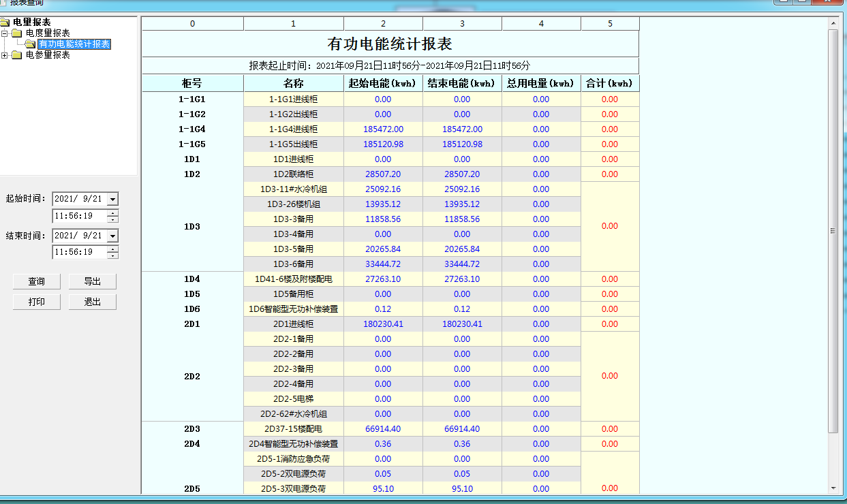Increase the 结束时间 time spinner
Image resolution: width=847 pixels, height=504 pixels.
[113, 249]
